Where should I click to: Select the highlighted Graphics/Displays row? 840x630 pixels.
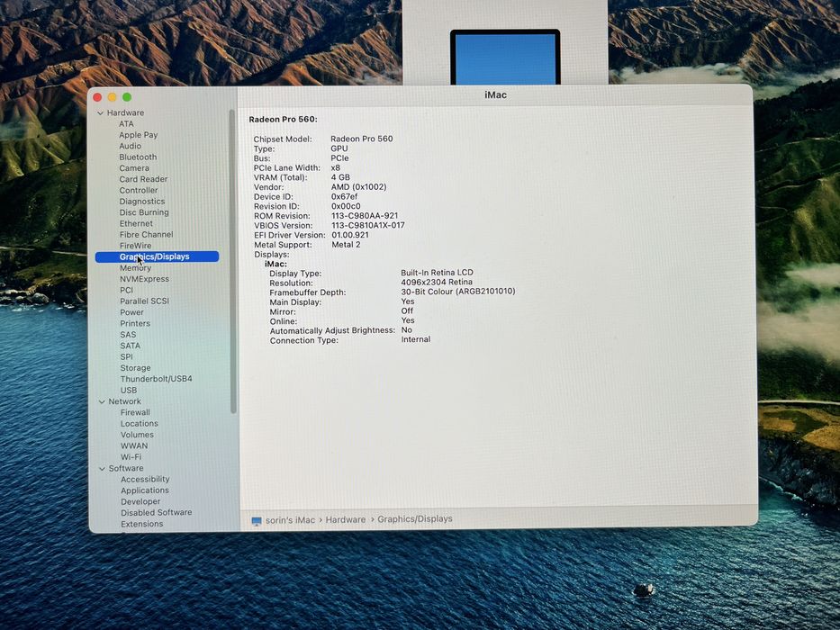[157, 256]
